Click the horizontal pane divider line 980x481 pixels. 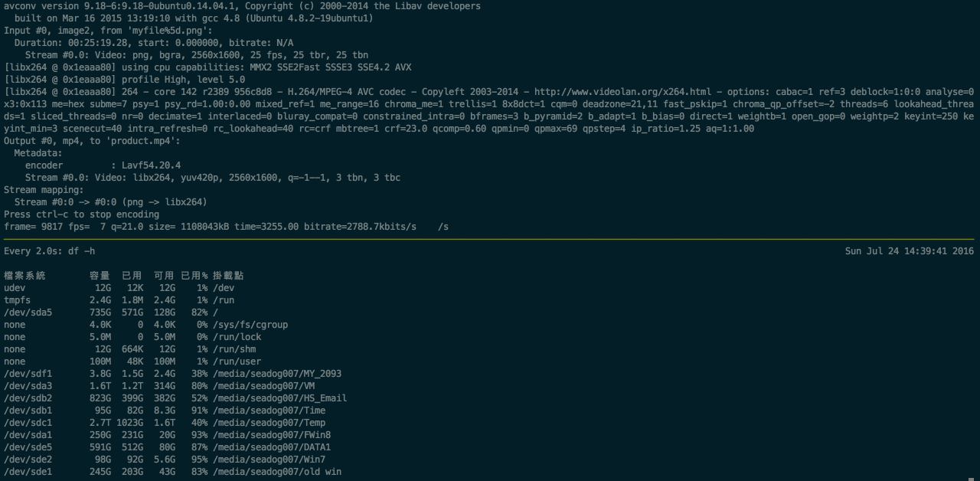490,239
